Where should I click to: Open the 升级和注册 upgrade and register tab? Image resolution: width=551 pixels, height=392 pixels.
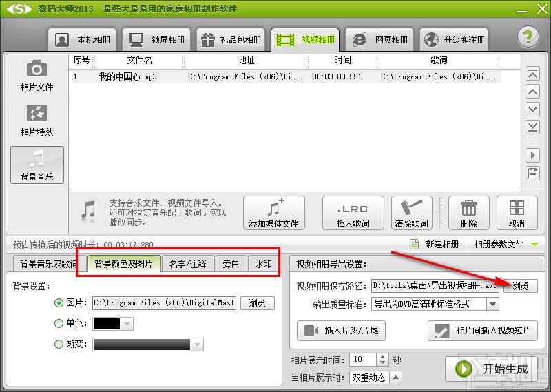pyautogui.click(x=454, y=40)
